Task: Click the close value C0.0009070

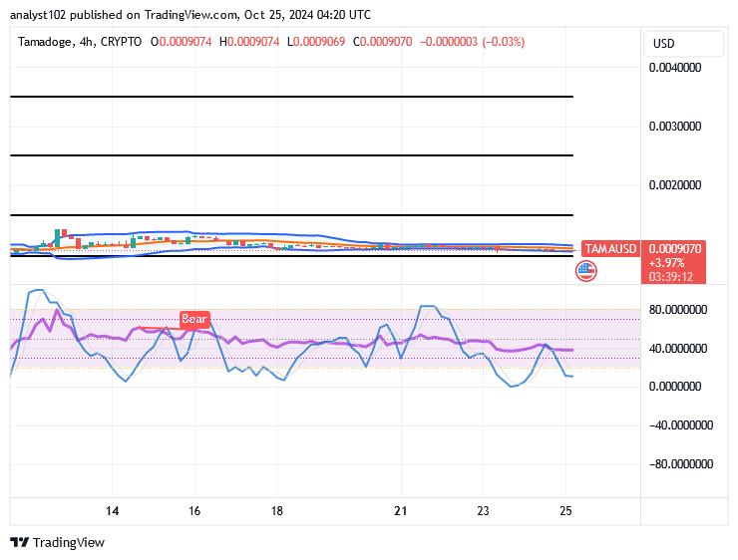Action: [x=383, y=42]
